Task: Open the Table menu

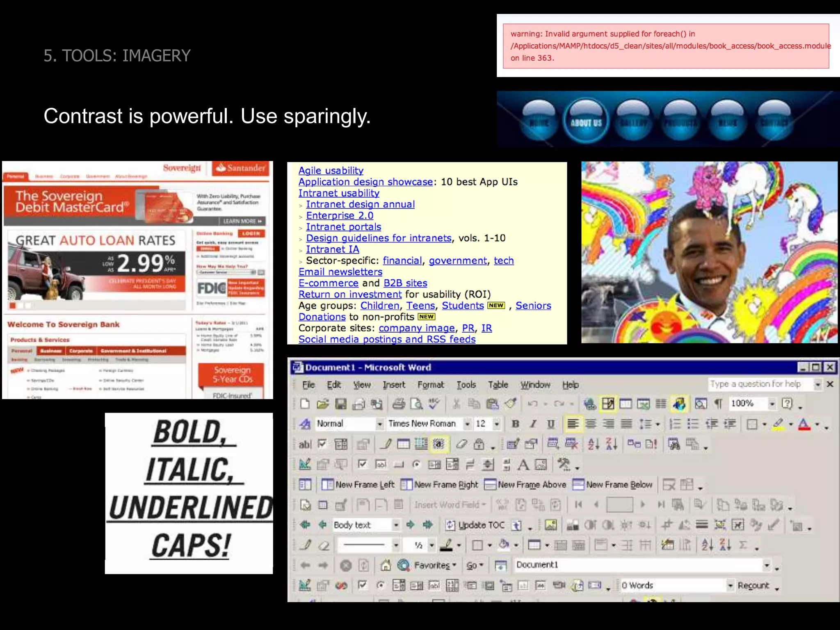Action: coord(498,385)
